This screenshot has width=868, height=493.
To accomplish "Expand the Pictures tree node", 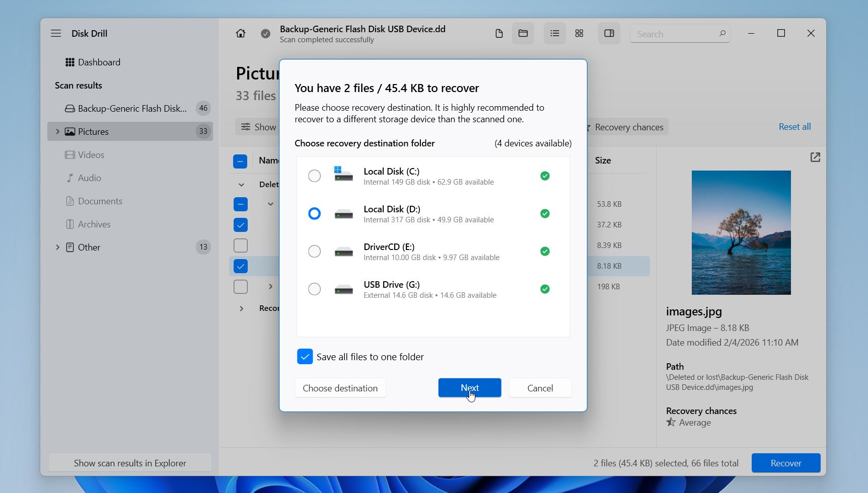I will (x=57, y=131).
